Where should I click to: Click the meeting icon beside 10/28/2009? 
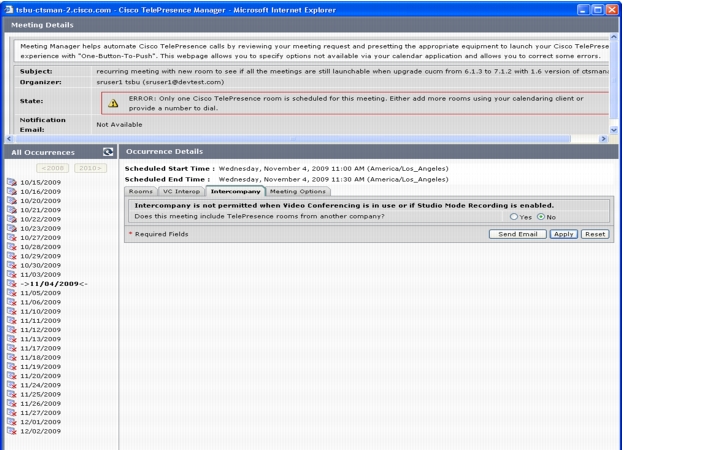(x=12, y=247)
